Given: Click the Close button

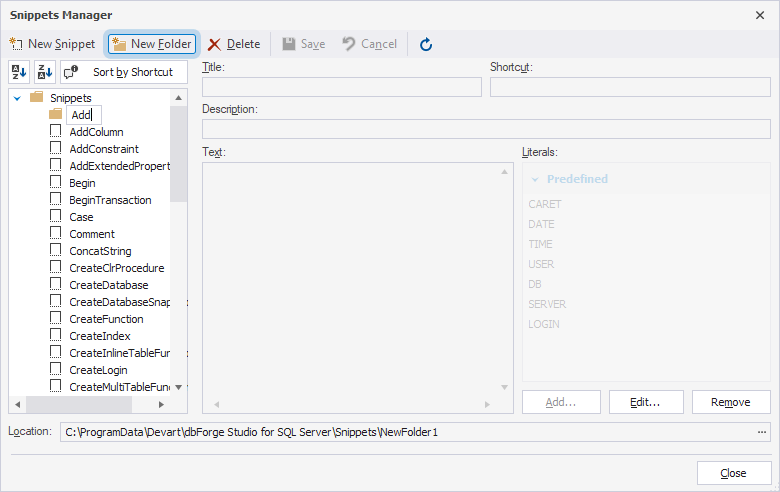Looking at the screenshot, I should click(x=734, y=473).
